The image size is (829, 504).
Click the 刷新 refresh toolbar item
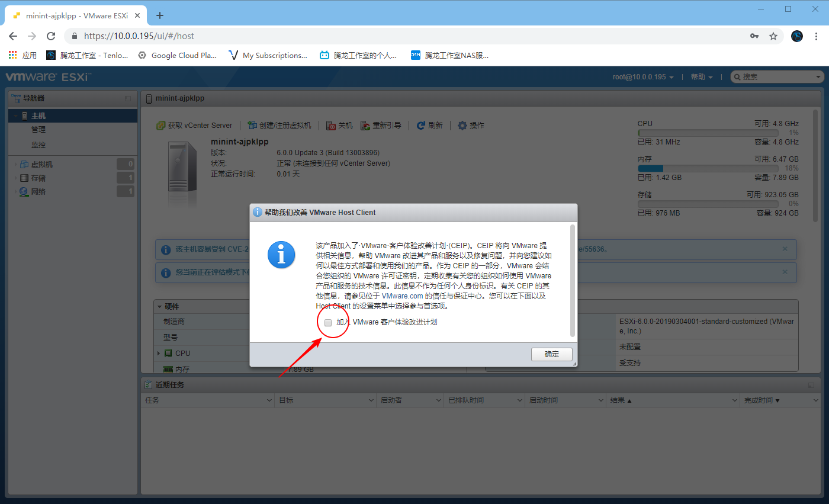click(x=430, y=126)
